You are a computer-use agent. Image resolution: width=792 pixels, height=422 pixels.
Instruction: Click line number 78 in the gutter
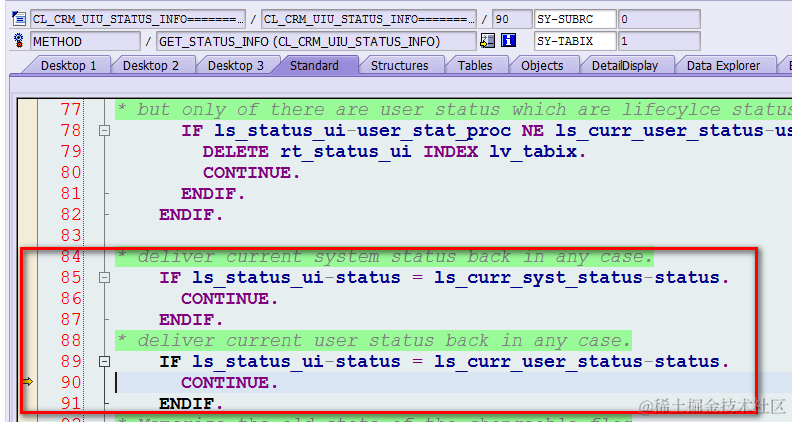point(71,131)
